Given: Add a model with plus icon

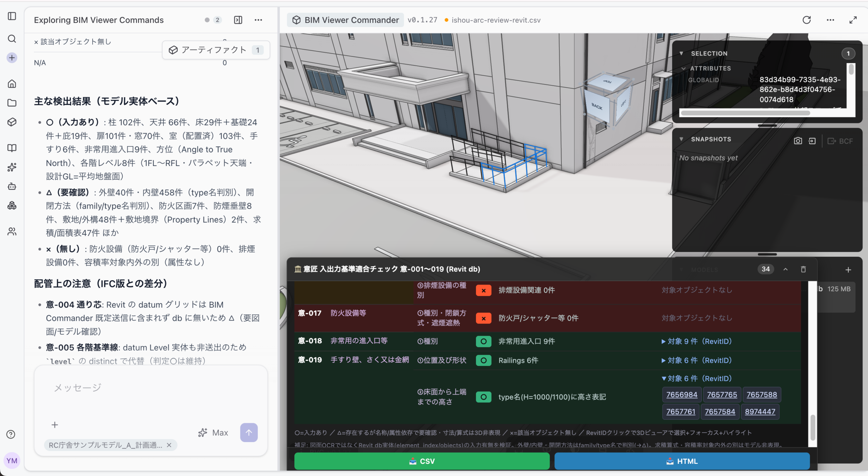Looking at the screenshot, I should (x=848, y=270).
